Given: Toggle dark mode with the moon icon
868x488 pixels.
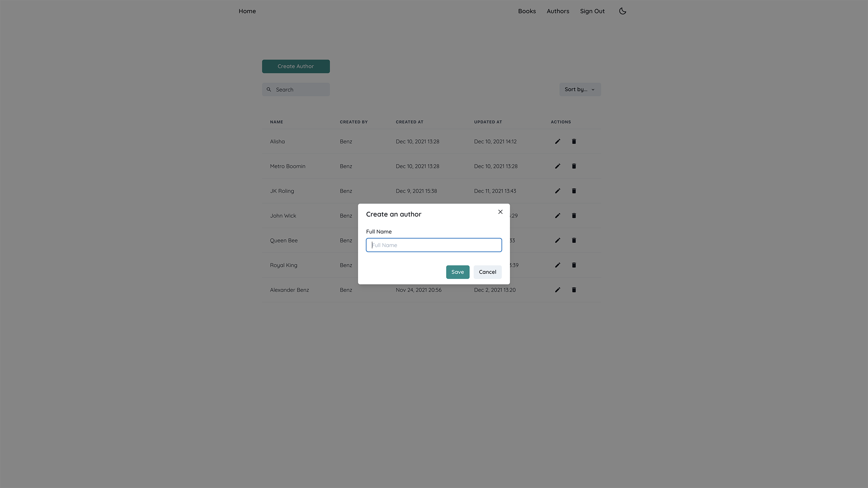Looking at the screenshot, I should [623, 11].
